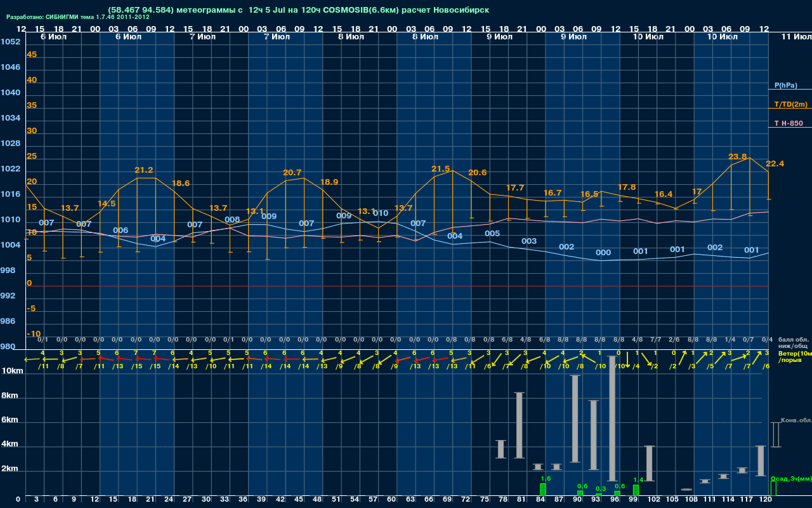This screenshot has width=812, height=508.
Task: Click hour 24 on the bottom axis
Action: click(x=169, y=500)
